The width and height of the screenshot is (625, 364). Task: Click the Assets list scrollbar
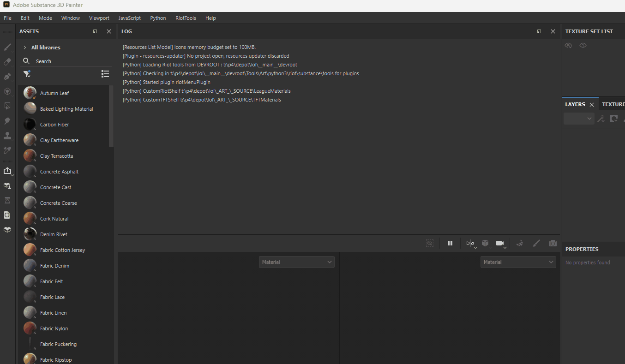[x=111, y=115]
